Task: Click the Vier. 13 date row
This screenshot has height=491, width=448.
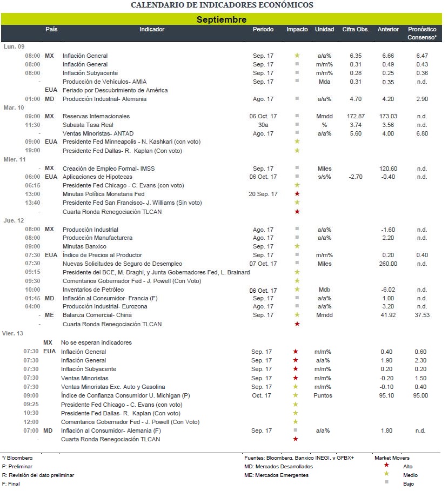Action: tap(12, 333)
